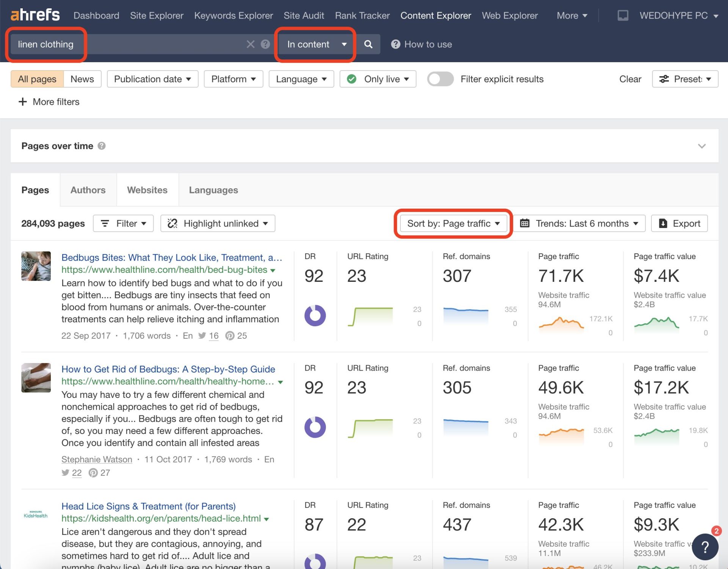Open the Publication date filter
Image resolution: width=728 pixels, height=569 pixels.
tap(152, 79)
